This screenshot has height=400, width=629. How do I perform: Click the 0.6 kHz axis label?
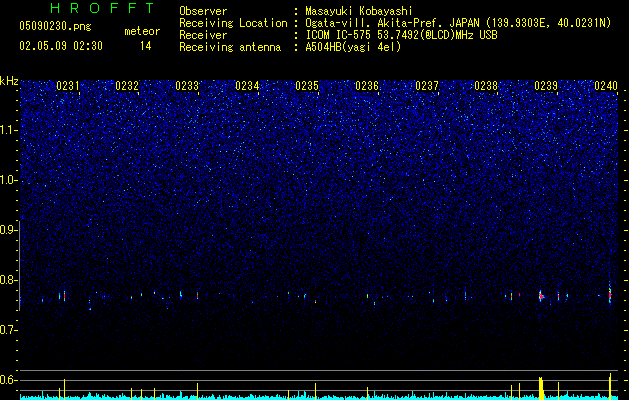click(8, 380)
